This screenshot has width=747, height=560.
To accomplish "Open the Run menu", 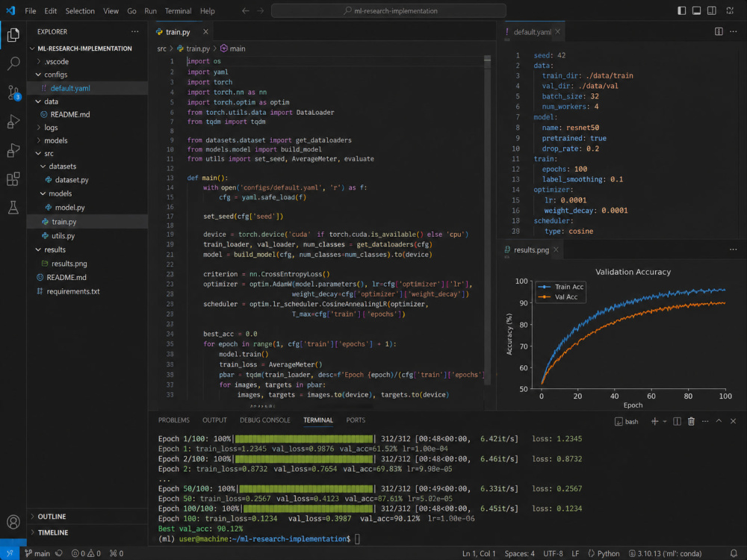I will click(x=151, y=10).
